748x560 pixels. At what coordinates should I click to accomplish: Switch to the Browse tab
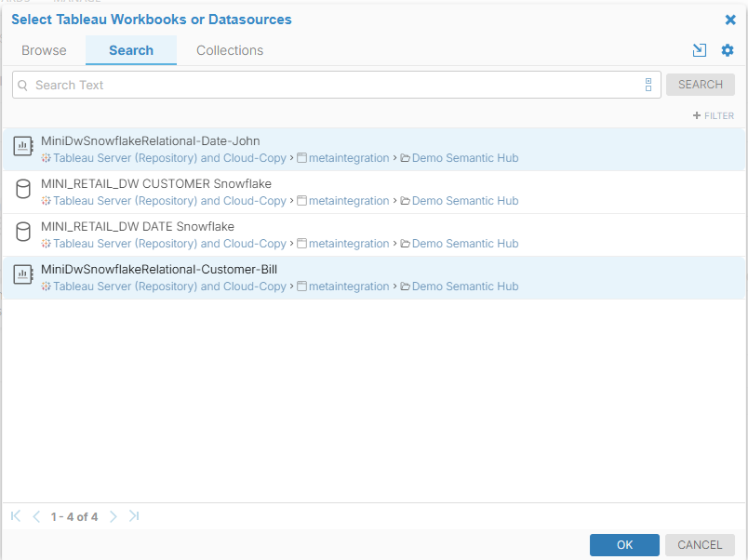pyautogui.click(x=44, y=50)
